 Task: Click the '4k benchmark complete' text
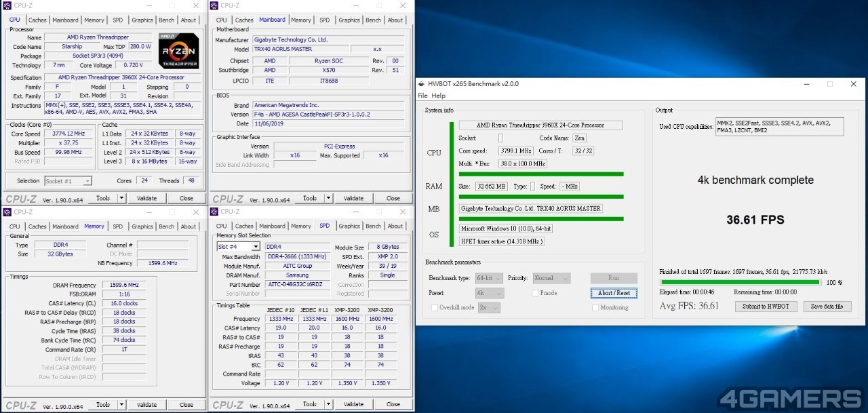(x=755, y=180)
